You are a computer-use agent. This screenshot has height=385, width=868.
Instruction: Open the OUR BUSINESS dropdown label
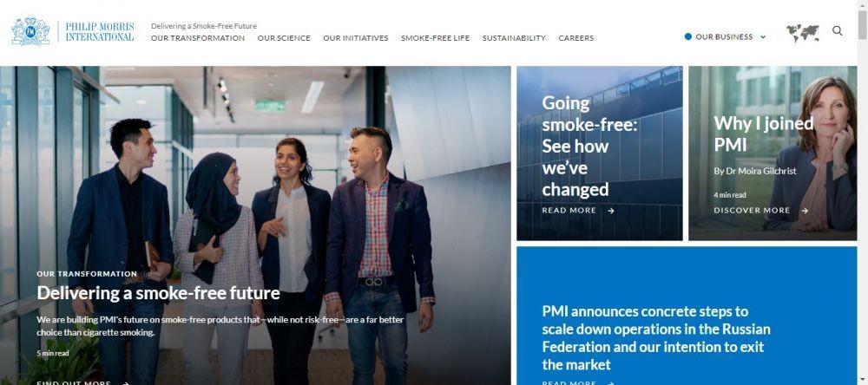click(724, 37)
